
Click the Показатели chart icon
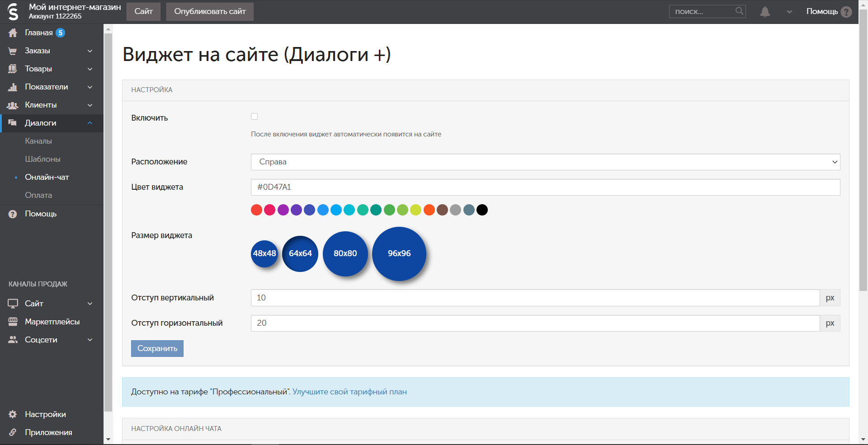point(13,87)
